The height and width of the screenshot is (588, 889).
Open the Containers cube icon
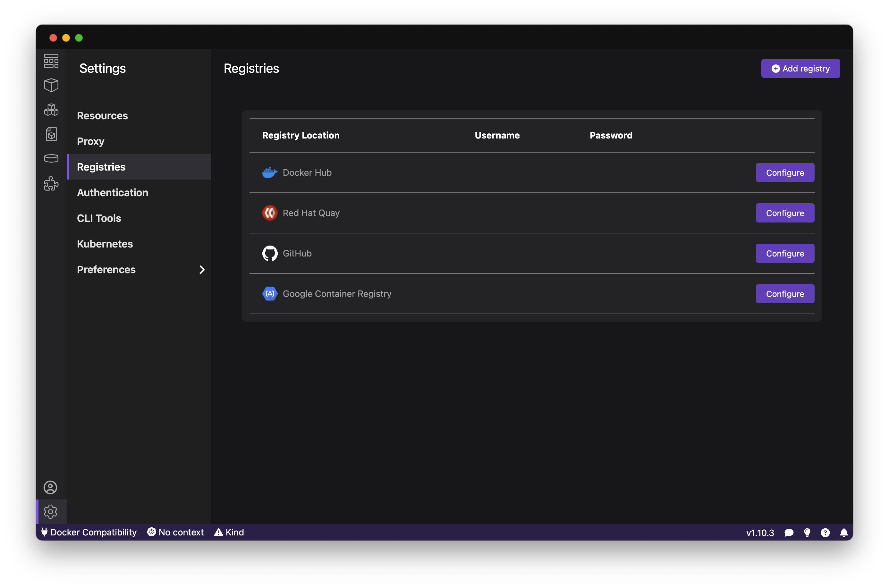[51, 85]
